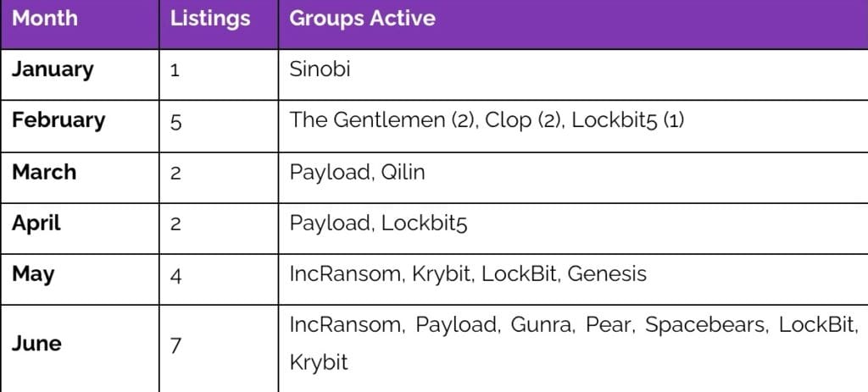Click The Gentlemen (2) text
Image resolution: width=868 pixels, height=392 pixels.
click(384, 121)
